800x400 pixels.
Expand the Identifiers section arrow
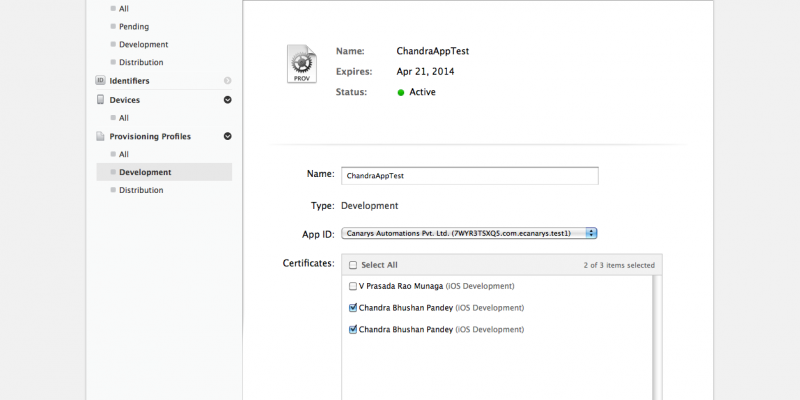[x=227, y=80]
